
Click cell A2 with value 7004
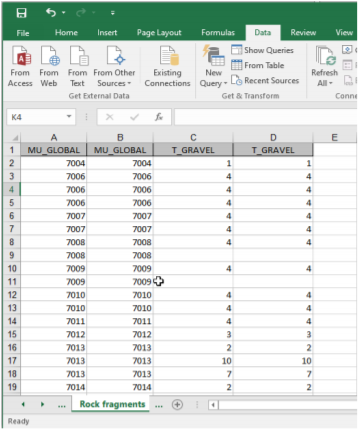54,163
